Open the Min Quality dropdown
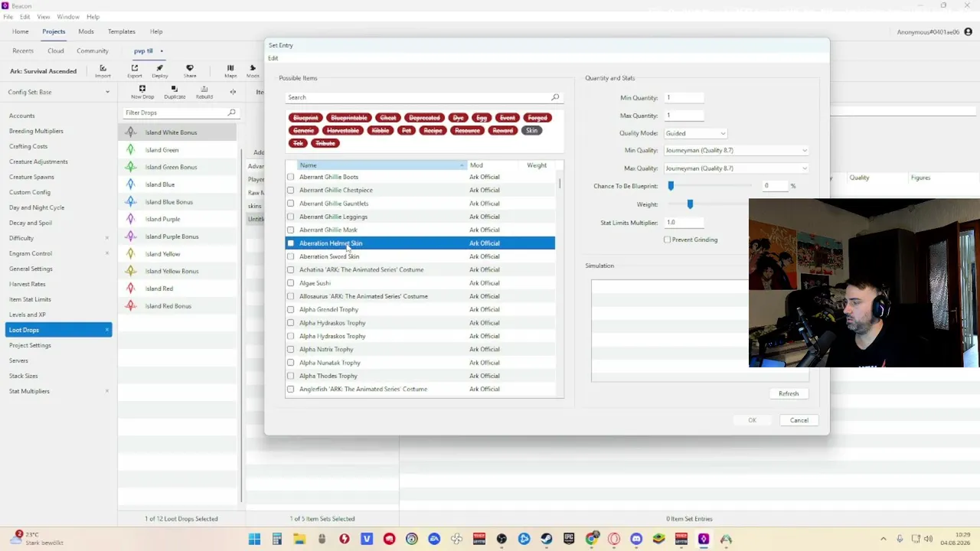 pos(736,150)
